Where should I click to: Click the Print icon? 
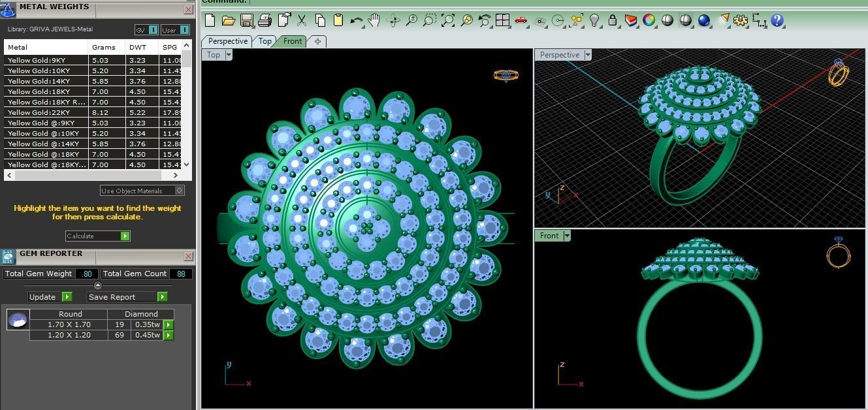pyautogui.click(x=265, y=20)
